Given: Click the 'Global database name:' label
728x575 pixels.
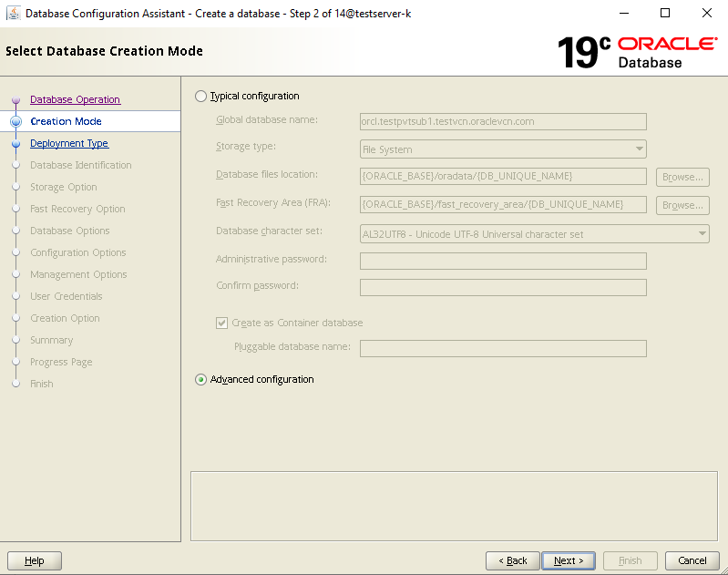Looking at the screenshot, I should (267, 120).
